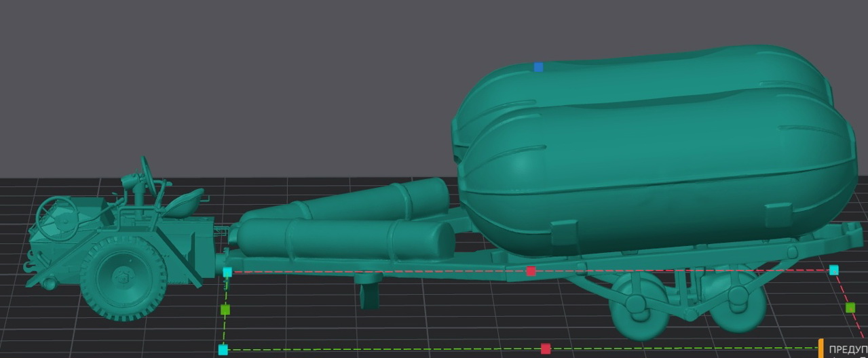Click the spare wheel on tractor front
This screenshot has width=868, height=358.
56,217
